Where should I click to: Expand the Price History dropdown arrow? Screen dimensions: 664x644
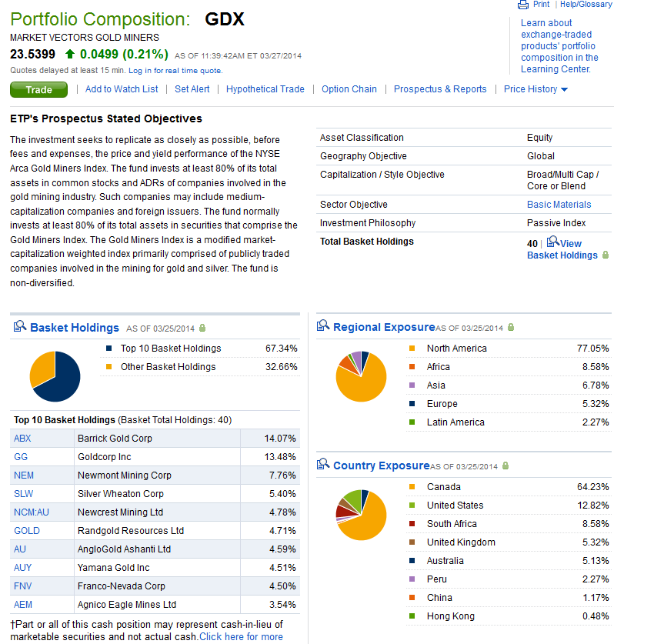tap(564, 89)
